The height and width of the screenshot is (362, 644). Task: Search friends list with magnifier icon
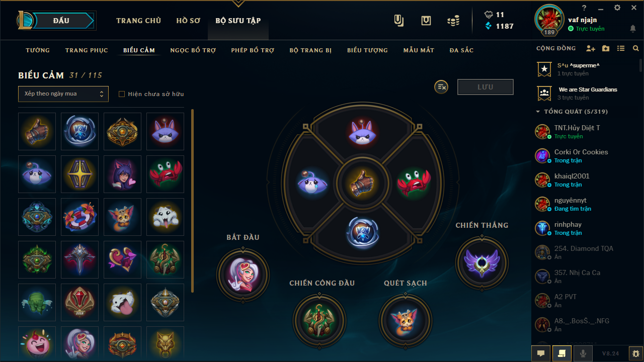[636, 49]
